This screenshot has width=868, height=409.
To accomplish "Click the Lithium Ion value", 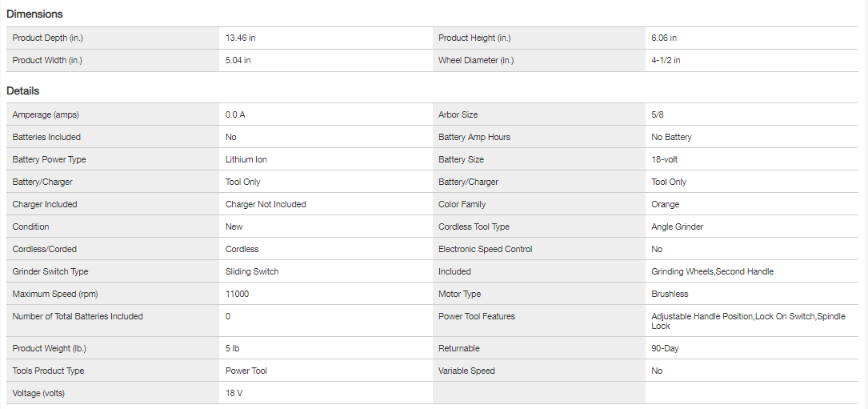I will (x=246, y=159).
